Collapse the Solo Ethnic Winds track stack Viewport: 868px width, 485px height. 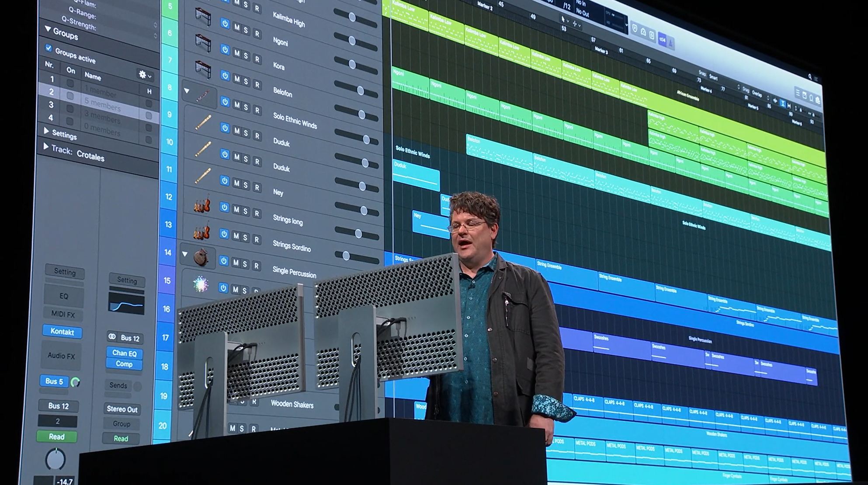[187, 91]
